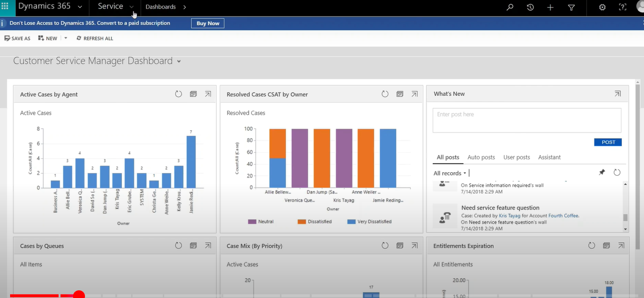The height and width of the screenshot is (298, 644).
Task: Open recently viewed items history
Action: [x=530, y=7]
